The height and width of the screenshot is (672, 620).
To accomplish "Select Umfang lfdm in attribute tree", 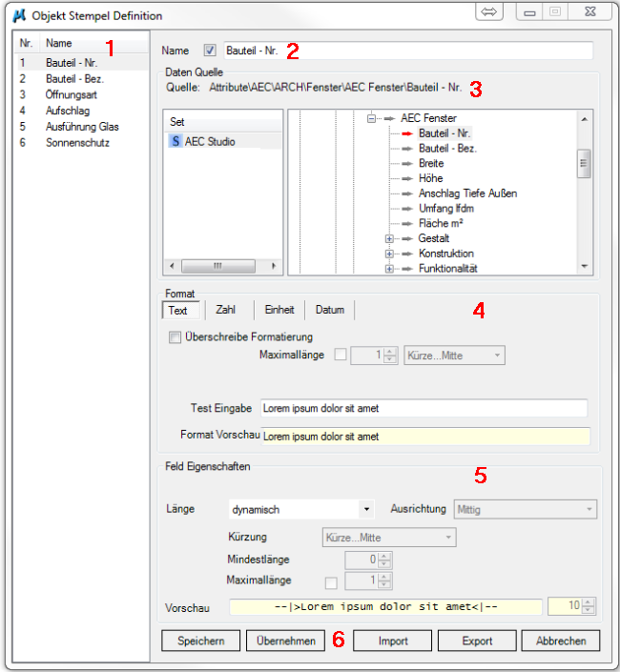I will [445, 209].
